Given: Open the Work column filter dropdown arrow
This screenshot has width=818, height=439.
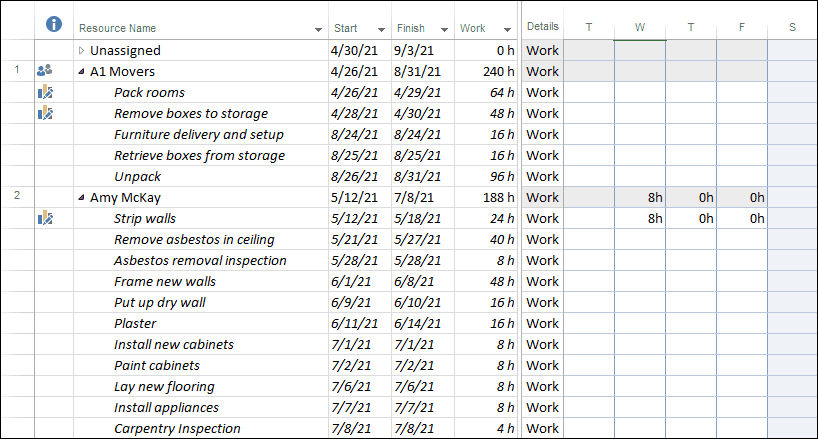Looking at the screenshot, I should 507,30.
